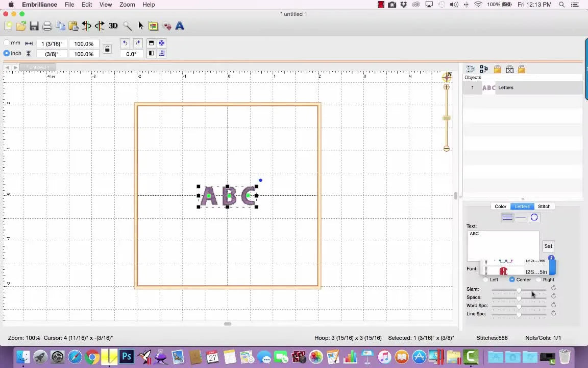Open a design file with folder icon
The width and height of the screenshot is (588, 368).
(x=21, y=26)
